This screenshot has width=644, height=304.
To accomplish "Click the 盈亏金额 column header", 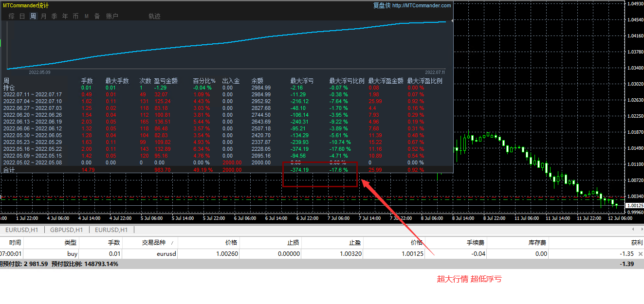I will point(166,81).
